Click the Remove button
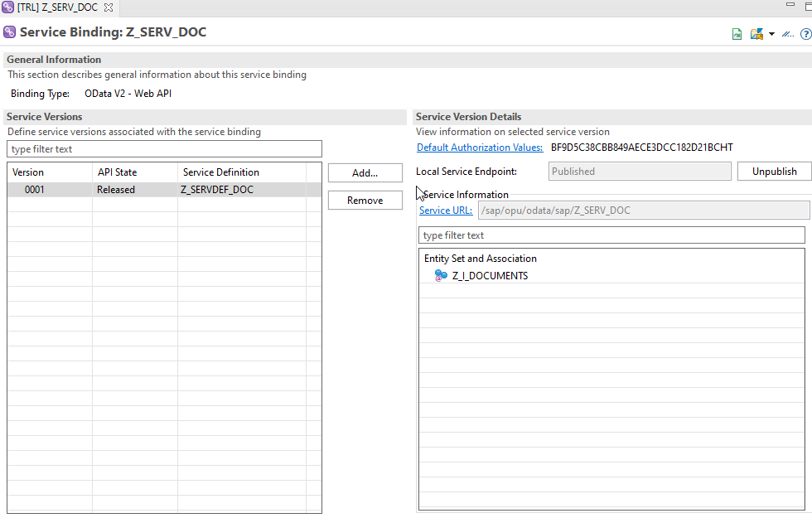 [365, 201]
